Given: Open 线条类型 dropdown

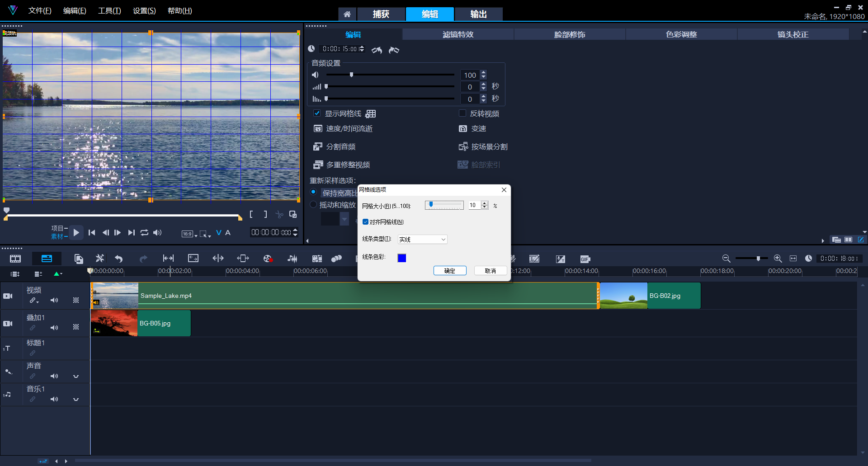Looking at the screenshot, I should [422, 240].
